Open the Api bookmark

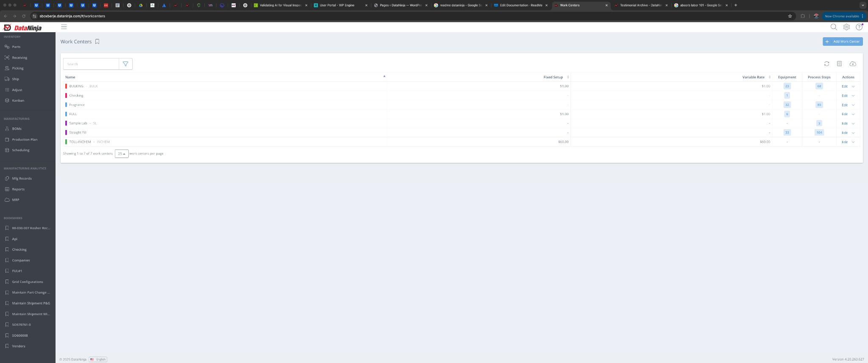coord(14,239)
